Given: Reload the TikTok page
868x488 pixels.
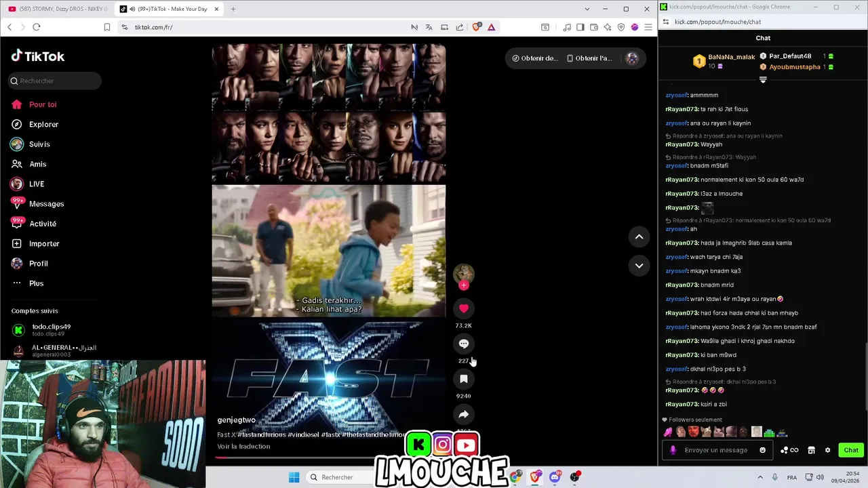Looking at the screenshot, I should point(37,27).
